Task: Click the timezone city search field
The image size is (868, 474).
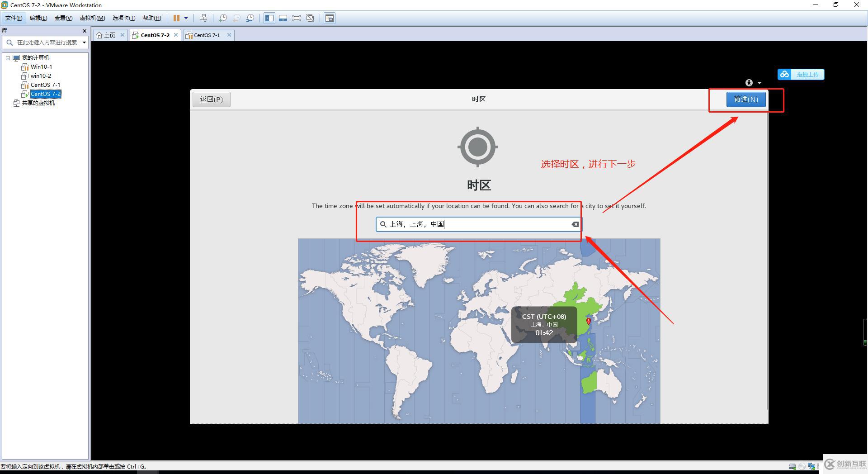Action: (x=479, y=224)
